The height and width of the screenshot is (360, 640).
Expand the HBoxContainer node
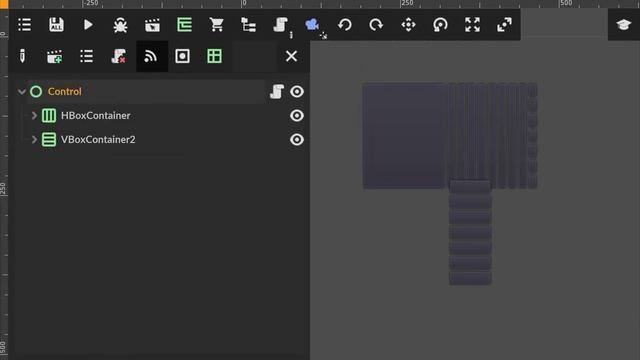(x=34, y=116)
